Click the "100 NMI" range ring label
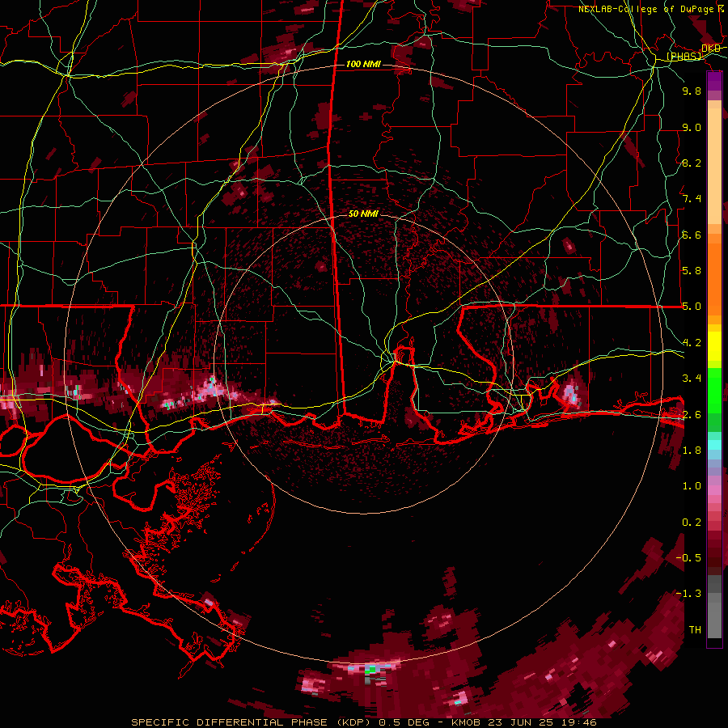This screenshot has height=728, width=728. 363,64
